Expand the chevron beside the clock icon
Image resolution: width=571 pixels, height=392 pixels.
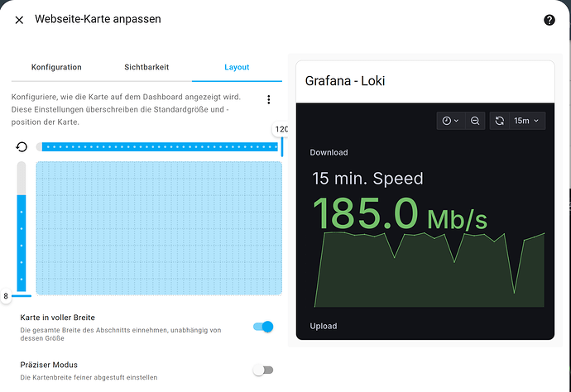[x=456, y=121]
